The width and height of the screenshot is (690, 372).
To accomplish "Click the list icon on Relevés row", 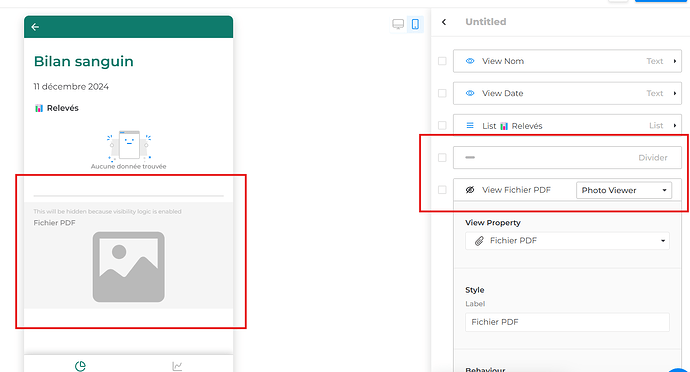I will click(470, 125).
